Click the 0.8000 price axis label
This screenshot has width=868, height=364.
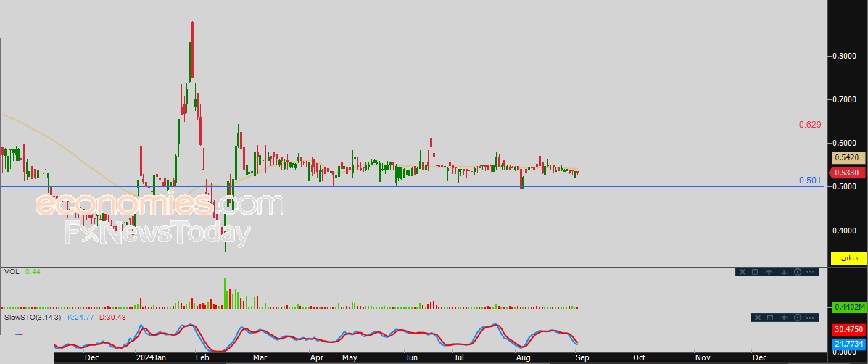(x=845, y=56)
